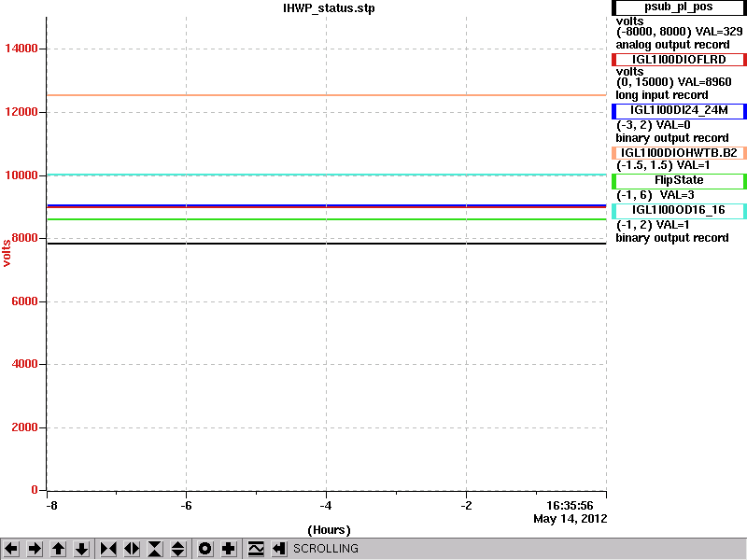Click the (-3, 2) VAL=0 readout
This screenshot has height=560, width=747.
(653, 125)
